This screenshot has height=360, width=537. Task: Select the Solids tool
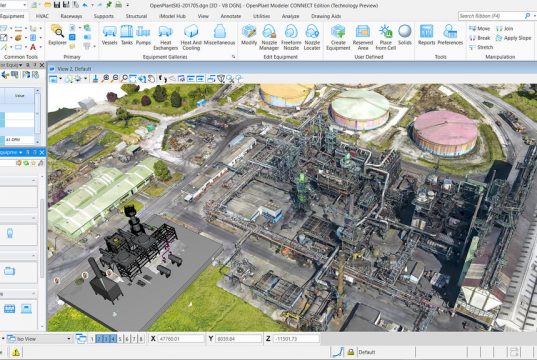pyautogui.click(x=404, y=35)
